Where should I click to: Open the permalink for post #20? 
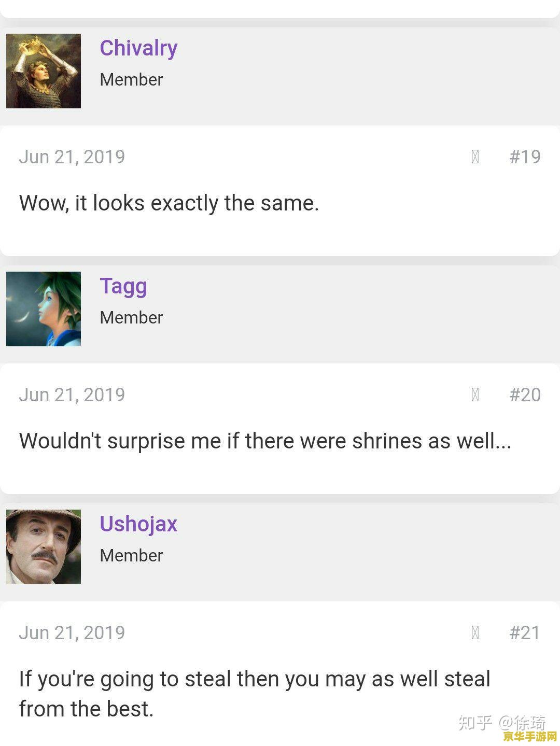point(525,395)
